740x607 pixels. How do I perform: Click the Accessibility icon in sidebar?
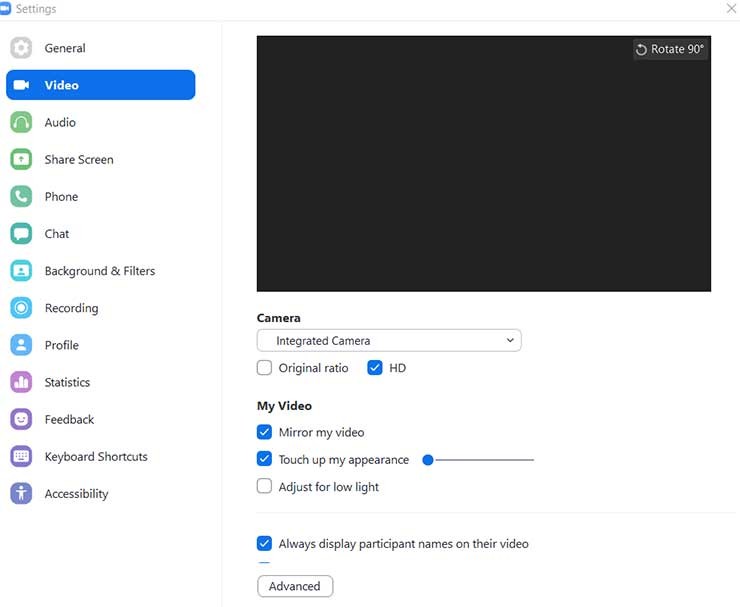coord(21,494)
